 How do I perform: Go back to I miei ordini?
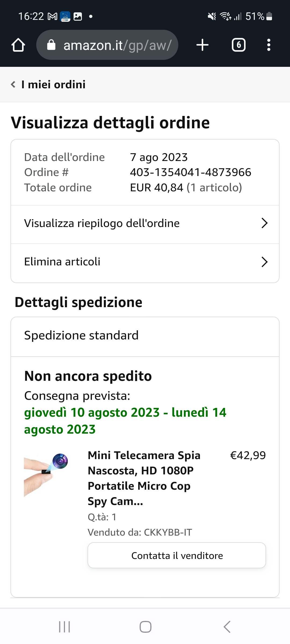(53, 85)
